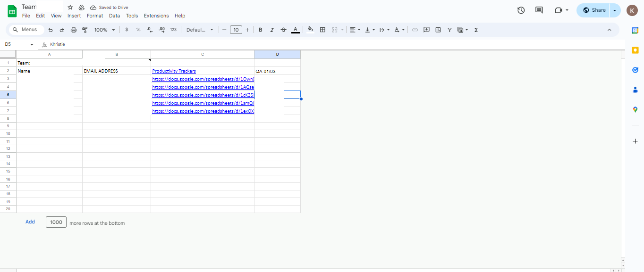Image resolution: width=644 pixels, height=272 pixels.
Task: Open the View menu
Action: [x=56, y=16]
